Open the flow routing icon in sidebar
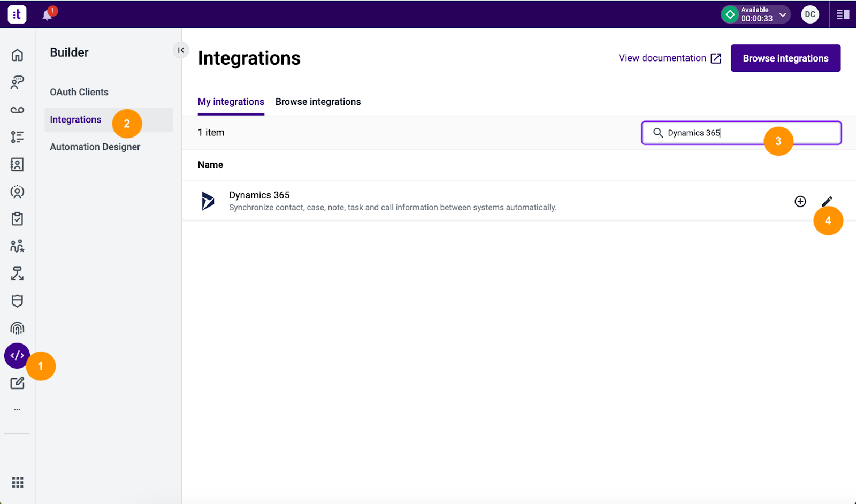Viewport: 856px width, 504px height. 17,273
